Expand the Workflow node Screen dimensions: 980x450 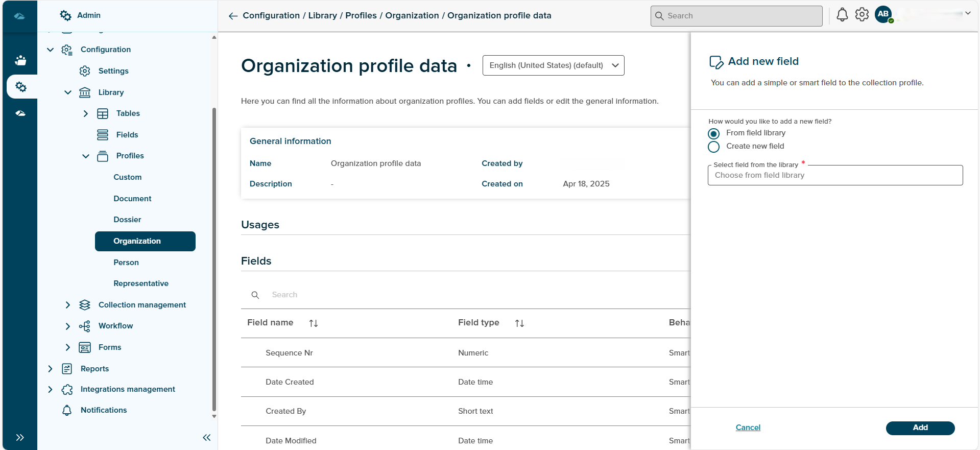(68, 326)
